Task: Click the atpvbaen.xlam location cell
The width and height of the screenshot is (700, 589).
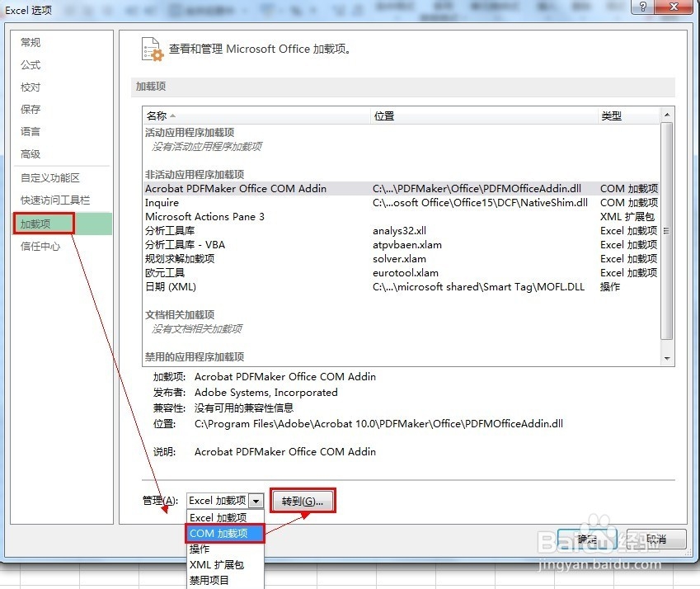Action: pyautogui.click(x=407, y=245)
